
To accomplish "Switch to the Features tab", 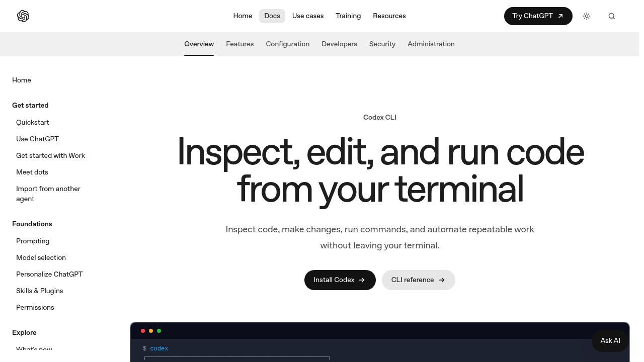I will coord(240,44).
